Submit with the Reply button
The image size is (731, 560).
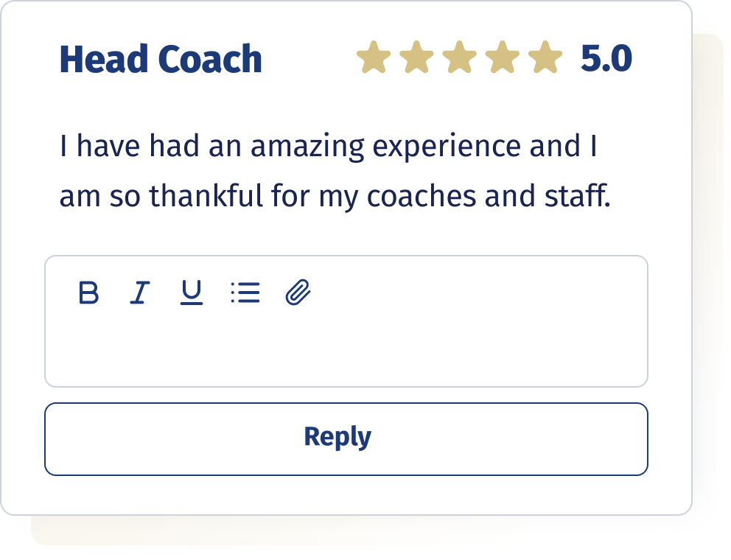(x=346, y=439)
